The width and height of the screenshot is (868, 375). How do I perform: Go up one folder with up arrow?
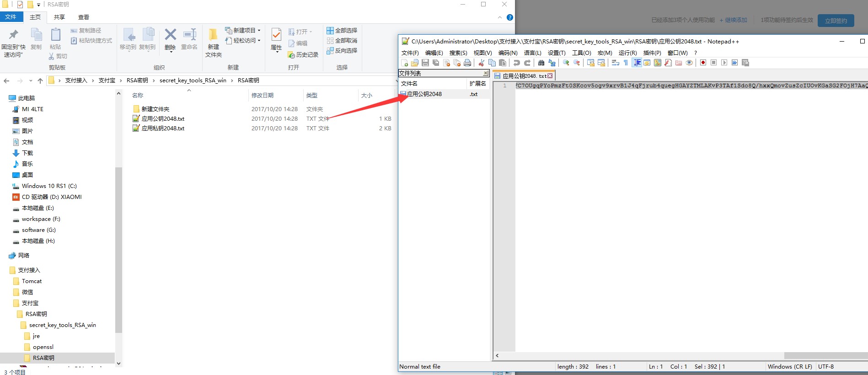coord(40,81)
